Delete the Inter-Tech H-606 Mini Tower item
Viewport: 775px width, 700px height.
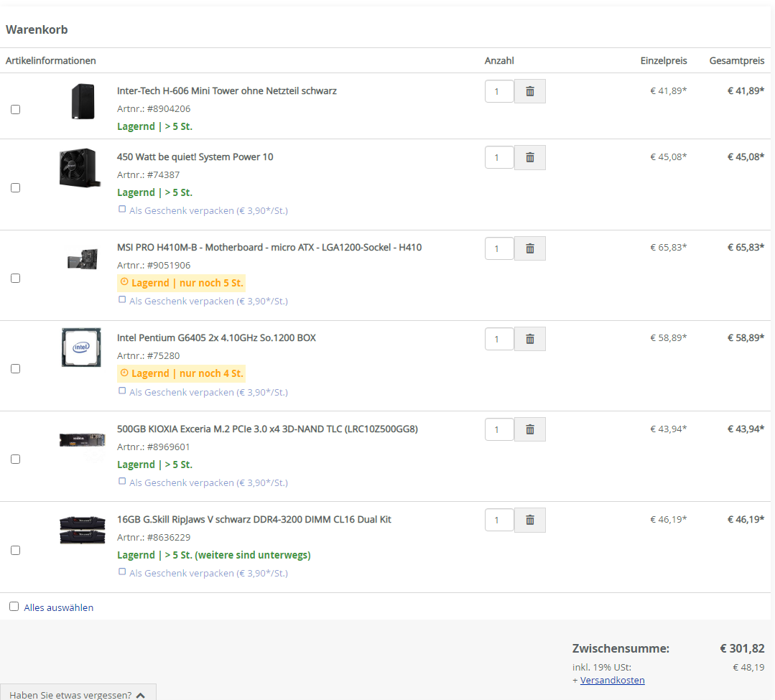530,91
